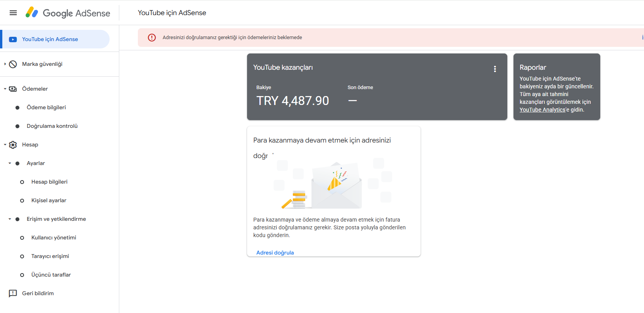Click the Hesap bilgileri circle icon
The height and width of the screenshot is (313, 644).
22,182
